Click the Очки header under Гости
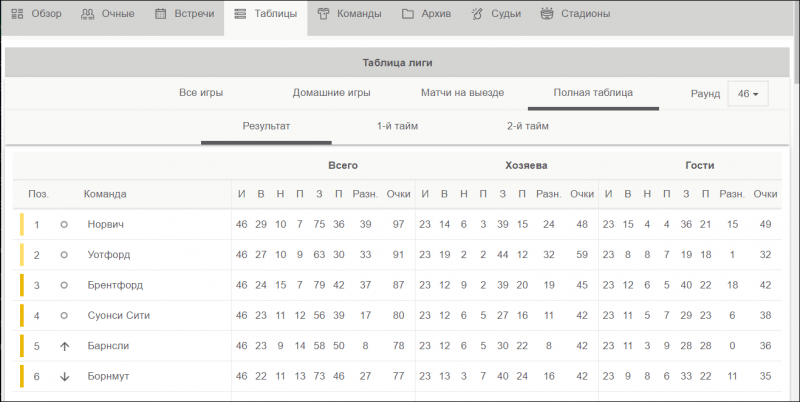The image size is (800, 402). 765,194
